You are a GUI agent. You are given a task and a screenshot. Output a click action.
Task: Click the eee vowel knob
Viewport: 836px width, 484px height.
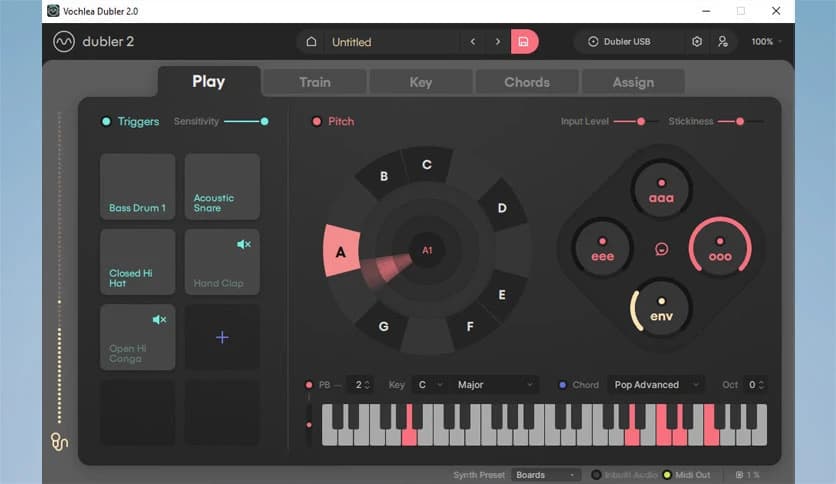(x=602, y=249)
